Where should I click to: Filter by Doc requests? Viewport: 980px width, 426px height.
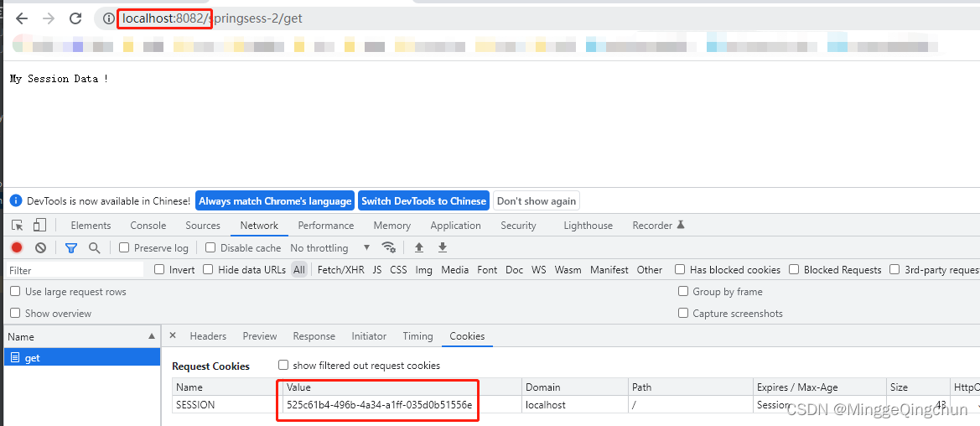pyautogui.click(x=515, y=270)
